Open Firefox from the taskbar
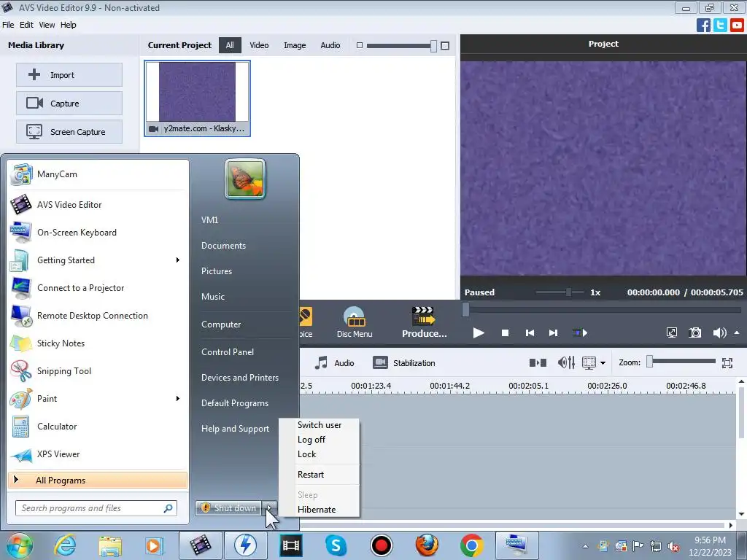 pyautogui.click(x=426, y=545)
